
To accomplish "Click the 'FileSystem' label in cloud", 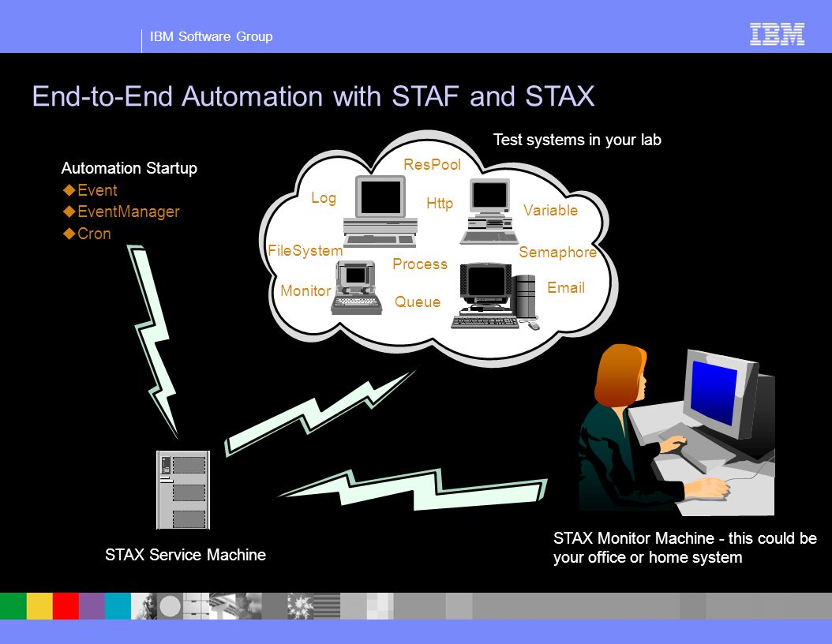I will tap(305, 250).
